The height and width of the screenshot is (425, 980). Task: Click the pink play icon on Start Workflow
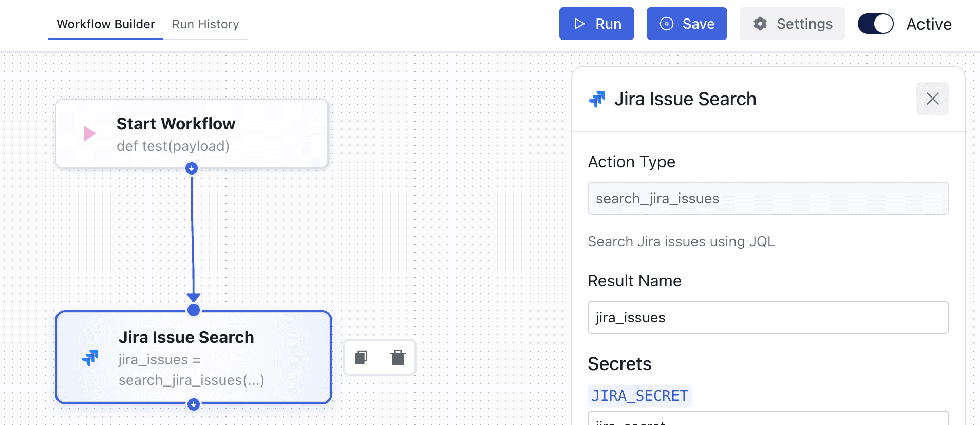pyautogui.click(x=89, y=133)
